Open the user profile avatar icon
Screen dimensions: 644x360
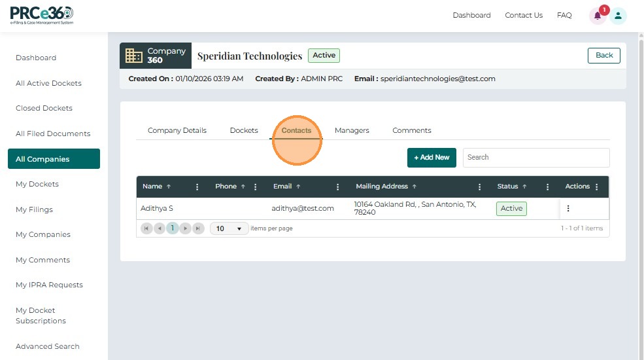point(618,16)
